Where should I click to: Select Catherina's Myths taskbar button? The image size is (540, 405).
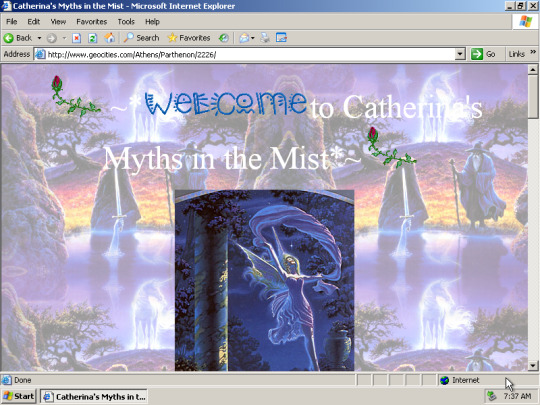click(x=94, y=396)
